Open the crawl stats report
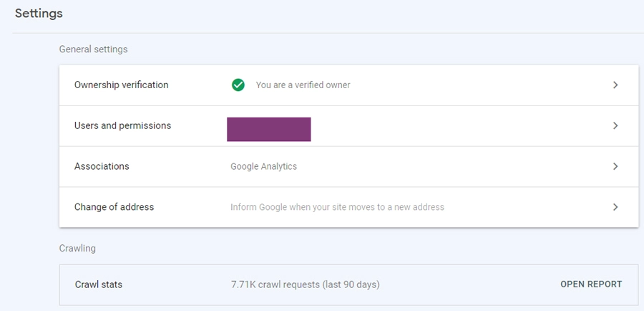Viewport: 644px width, 311px height. pyautogui.click(x=591, y=284)
